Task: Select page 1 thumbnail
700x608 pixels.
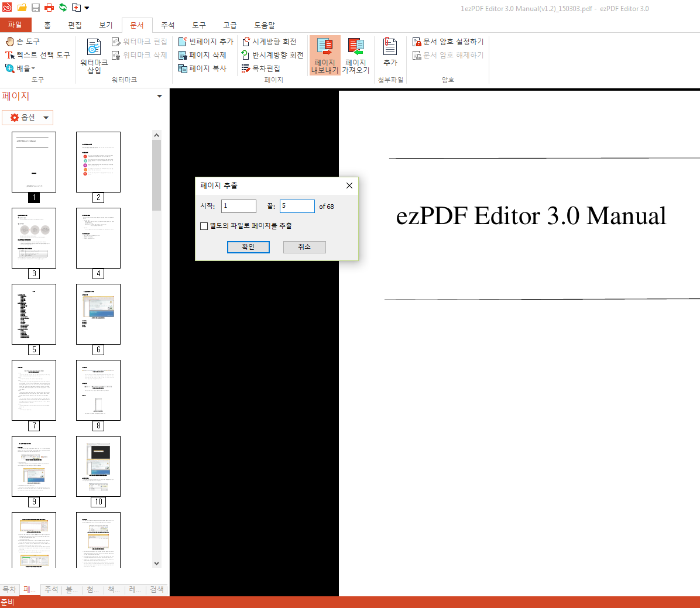Action: pos(34,162)
